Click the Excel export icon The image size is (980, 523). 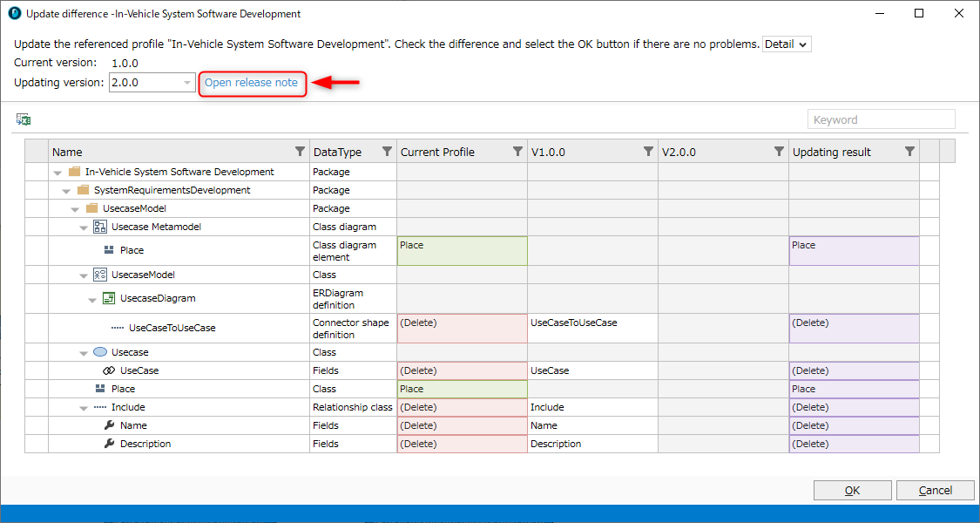coord(24,120)
